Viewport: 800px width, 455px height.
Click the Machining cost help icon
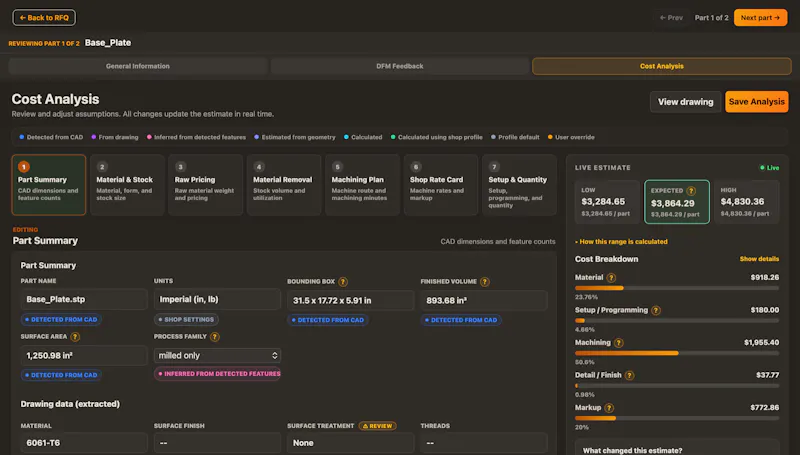pyautogui.click(x=619, y=343)
